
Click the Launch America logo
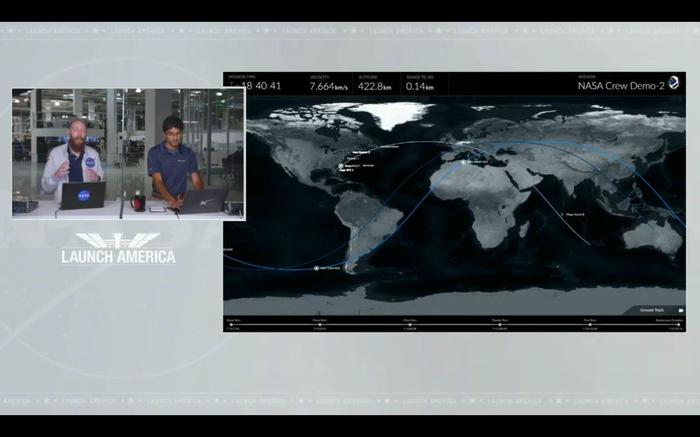coord(118,248)
